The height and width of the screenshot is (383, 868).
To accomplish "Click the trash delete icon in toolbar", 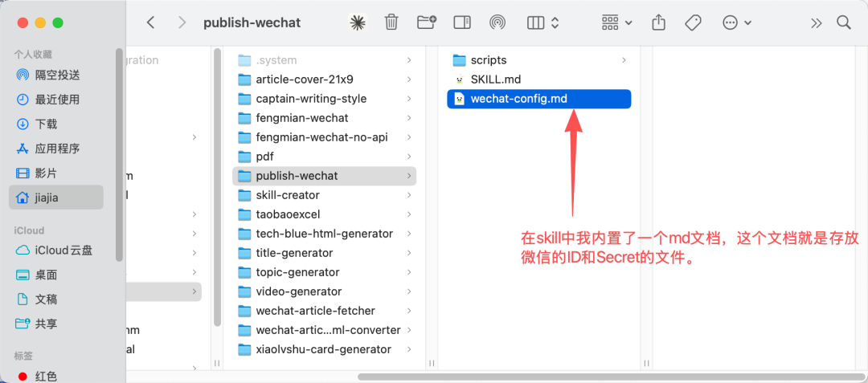I will point(391,22).
